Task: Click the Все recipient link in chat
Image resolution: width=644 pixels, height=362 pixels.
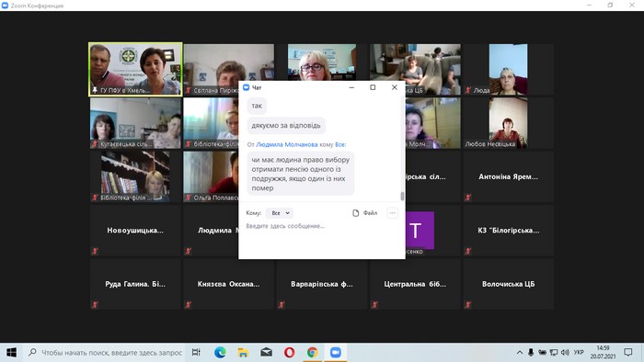Action: point(340,145)
